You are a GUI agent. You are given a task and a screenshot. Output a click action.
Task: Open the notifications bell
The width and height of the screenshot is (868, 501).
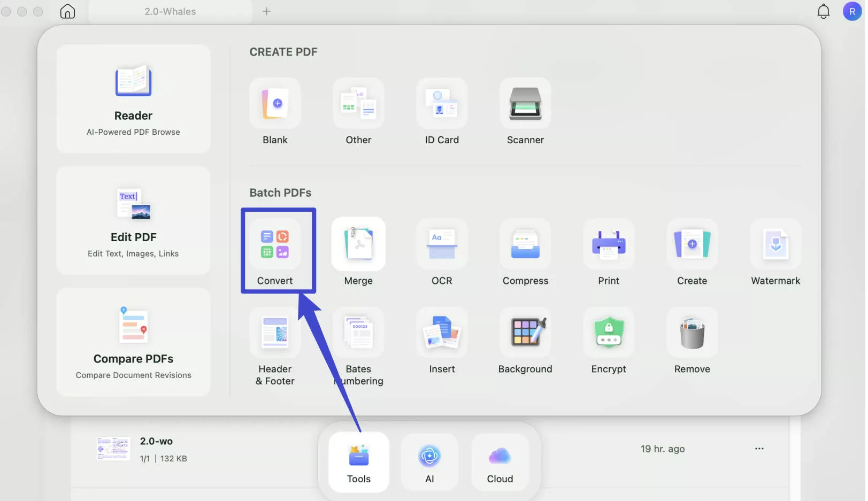click(x=823, y=11)
